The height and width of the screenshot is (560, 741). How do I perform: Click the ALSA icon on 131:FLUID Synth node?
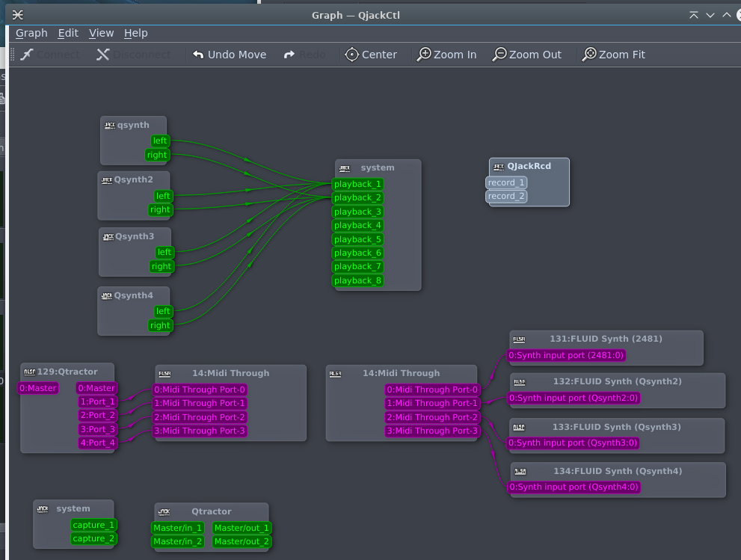[x=520, y=339]
